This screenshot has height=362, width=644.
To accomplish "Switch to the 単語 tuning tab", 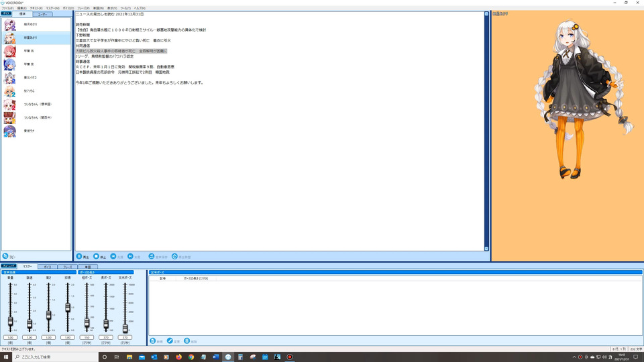I will tap(87, 267).
